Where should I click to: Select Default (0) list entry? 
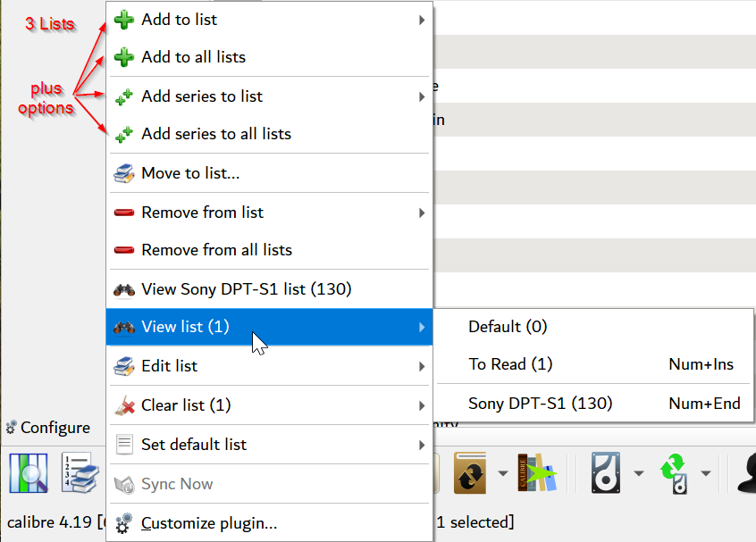pos(507,327)
